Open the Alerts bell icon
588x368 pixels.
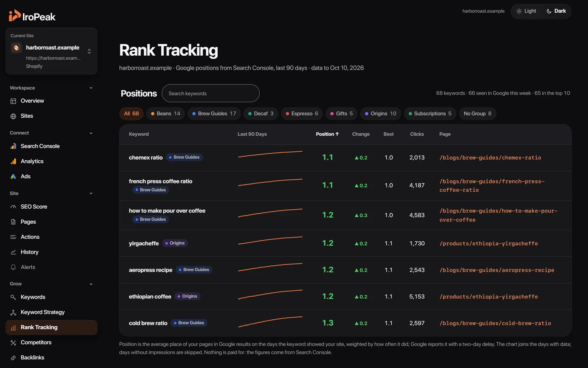coord(13,267)
